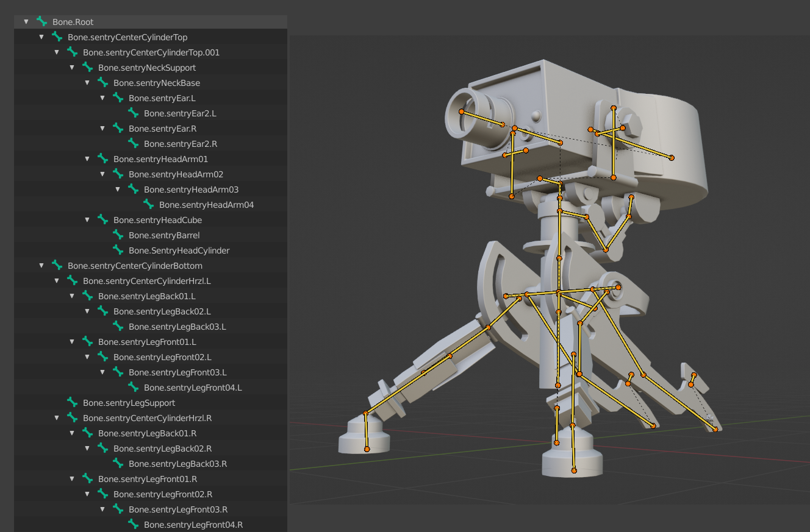Collapse the Bone.sentryLegBack02.L branch

tap(87, 311)
